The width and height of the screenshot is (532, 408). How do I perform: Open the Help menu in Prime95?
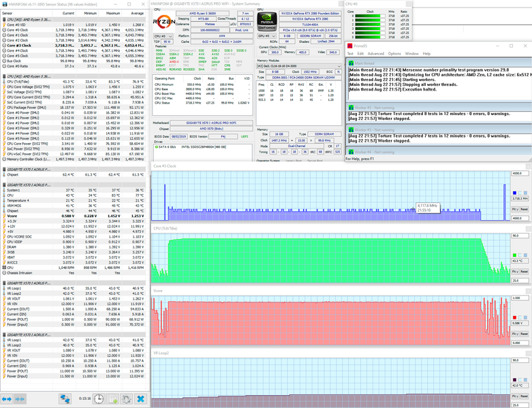point(426,54)
